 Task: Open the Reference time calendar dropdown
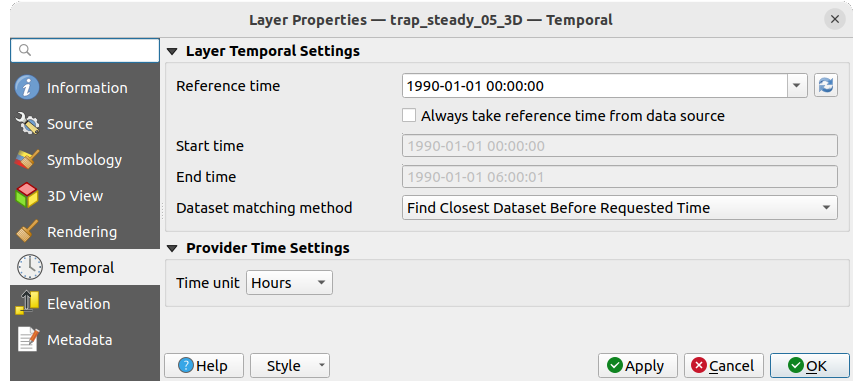(797, 86)
